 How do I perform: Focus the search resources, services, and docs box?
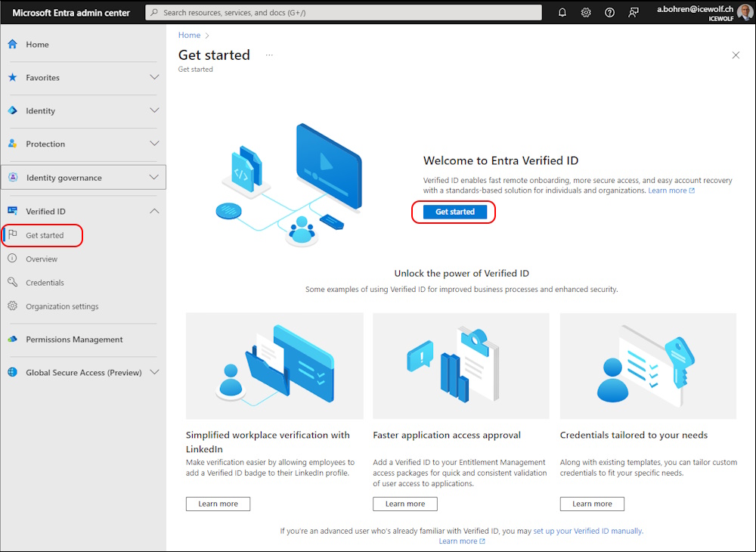pyautogui.click(x=343, y=13)
